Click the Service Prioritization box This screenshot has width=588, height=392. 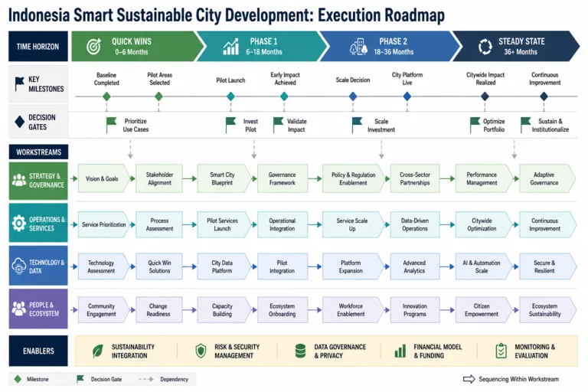[x=103, y=224]
